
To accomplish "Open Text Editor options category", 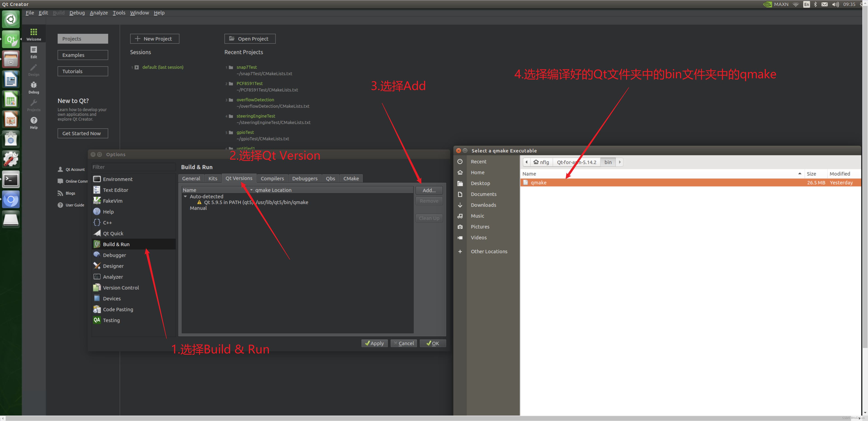I will [x=133, y=190].
